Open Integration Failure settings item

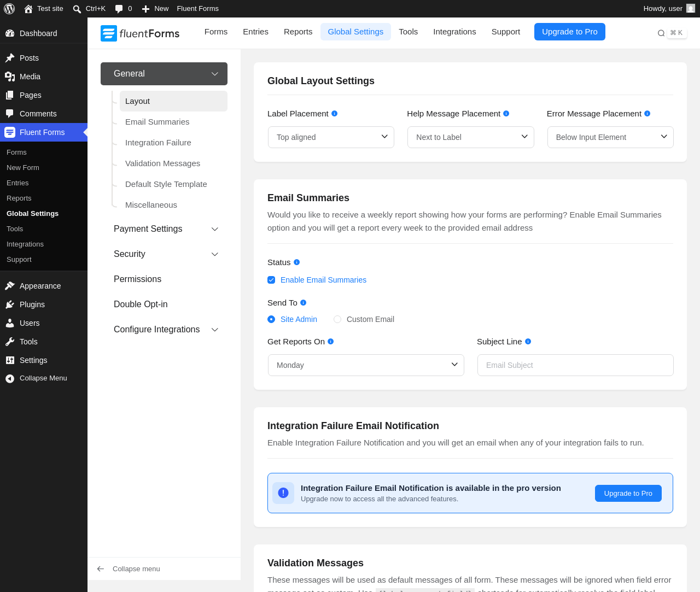[x=173, y=143]
